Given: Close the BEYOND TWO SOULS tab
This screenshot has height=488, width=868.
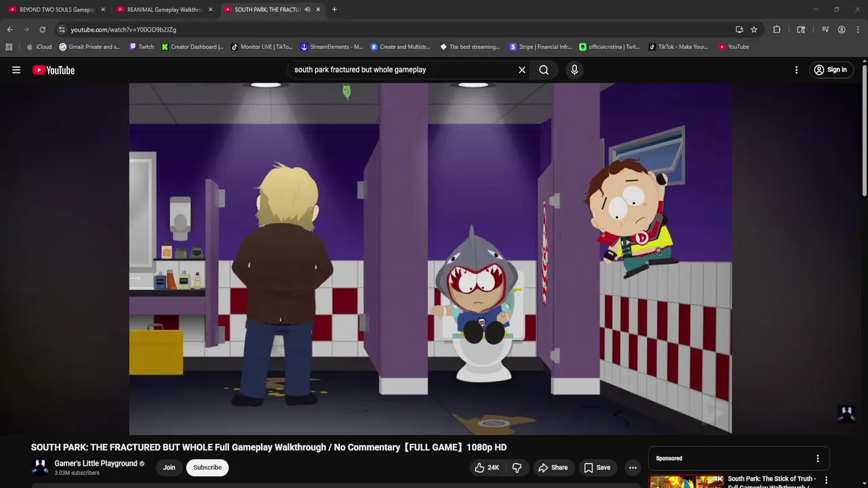Looking at the screenshot, I should coord(103,9).
